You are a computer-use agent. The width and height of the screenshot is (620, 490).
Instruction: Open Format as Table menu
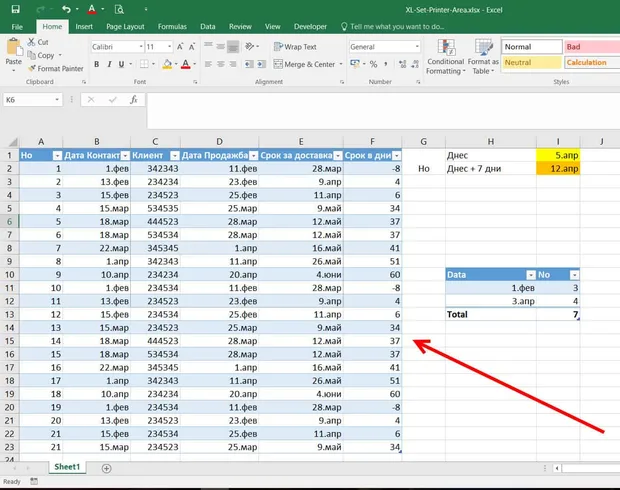483,57
